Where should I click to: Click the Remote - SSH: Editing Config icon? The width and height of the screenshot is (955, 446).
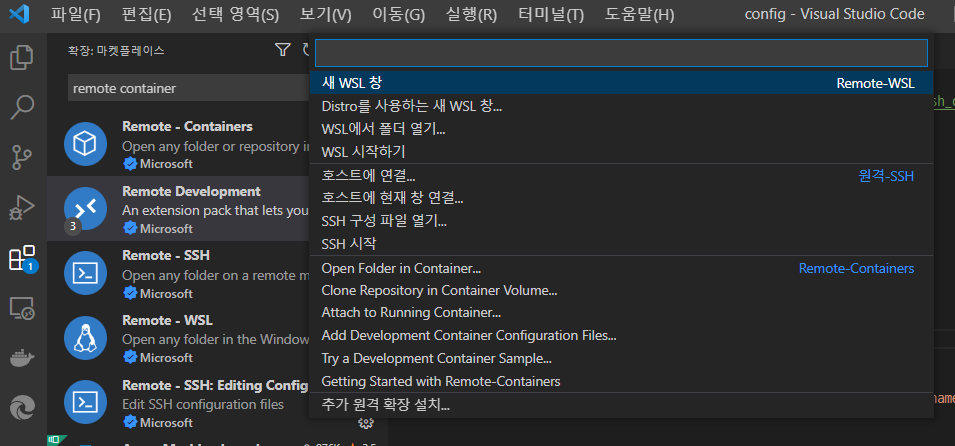(85, 402)
